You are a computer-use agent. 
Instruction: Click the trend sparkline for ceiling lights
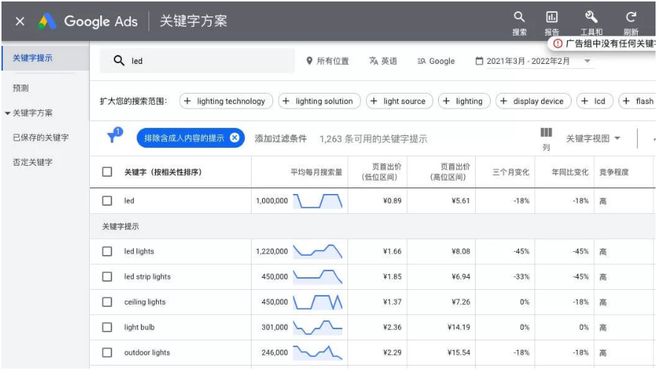(318, 302)
